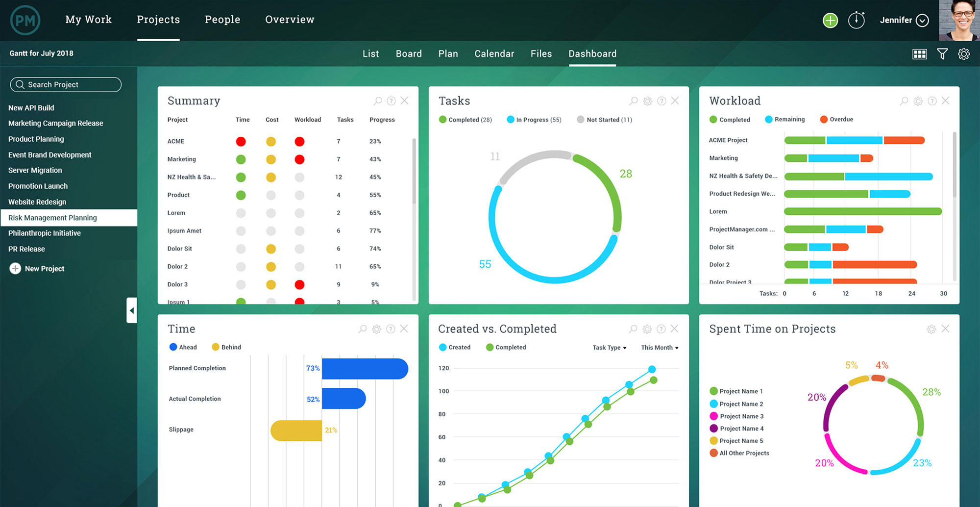
Task: Open the timer stopwatch icon
Action: [856, 20]
